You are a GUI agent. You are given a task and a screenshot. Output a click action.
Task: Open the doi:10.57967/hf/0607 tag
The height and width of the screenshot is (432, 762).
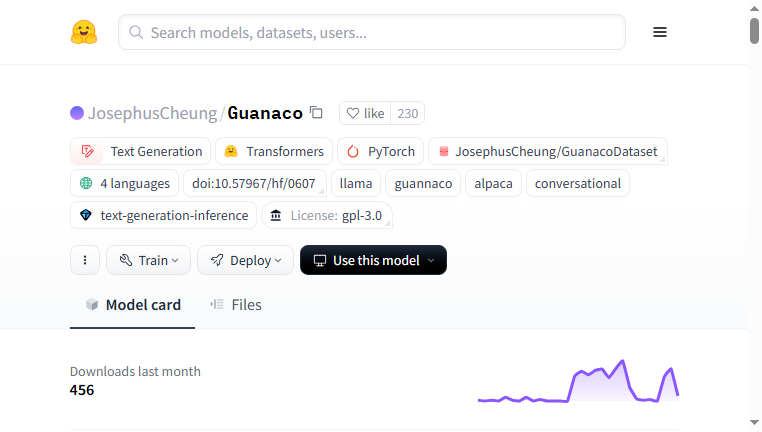tap(255, 184)
